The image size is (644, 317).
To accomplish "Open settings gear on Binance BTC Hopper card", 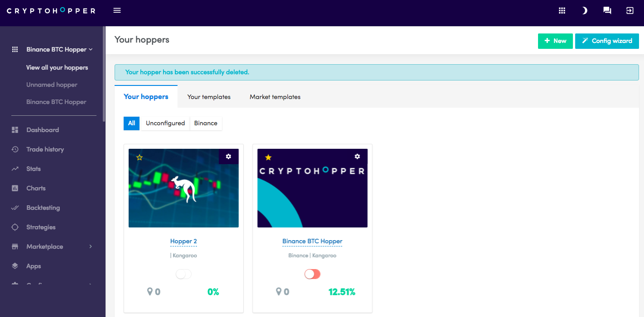I will tap(357, 156).
